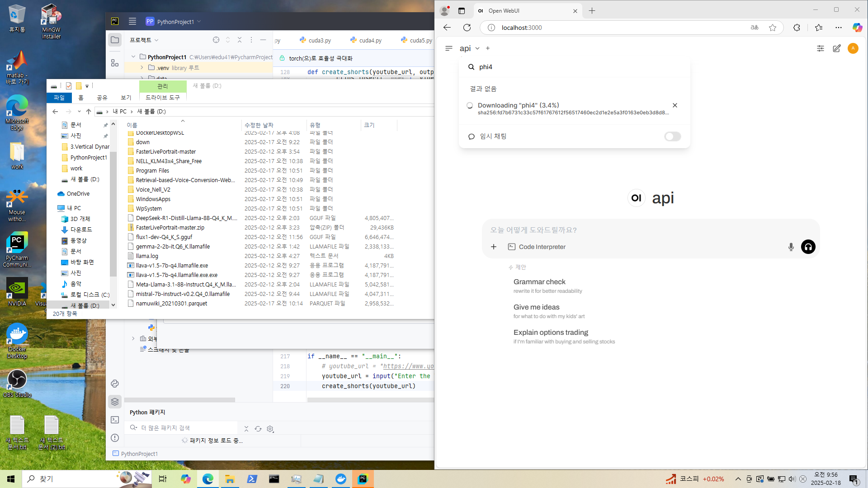Screen dimensions: 868x488
Task: Open new chat pencil icon
Action: click(836, 48)
